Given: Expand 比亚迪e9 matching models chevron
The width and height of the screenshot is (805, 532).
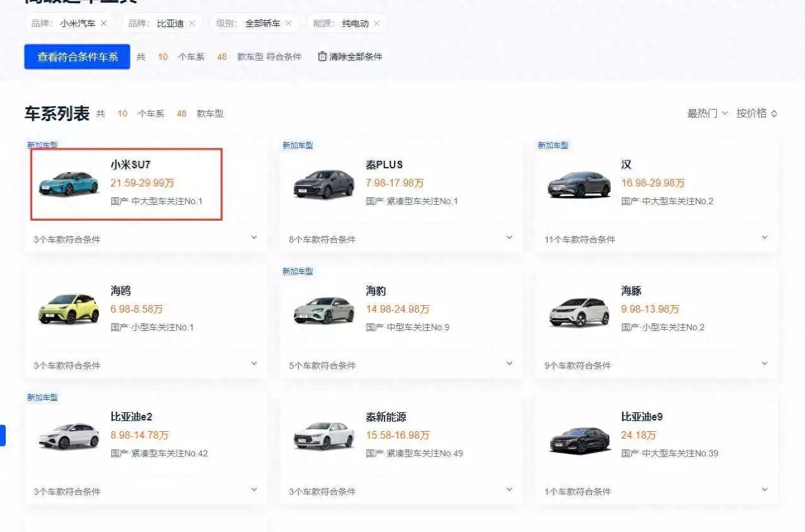Looking at the screenshot, I should pos(765,490).
